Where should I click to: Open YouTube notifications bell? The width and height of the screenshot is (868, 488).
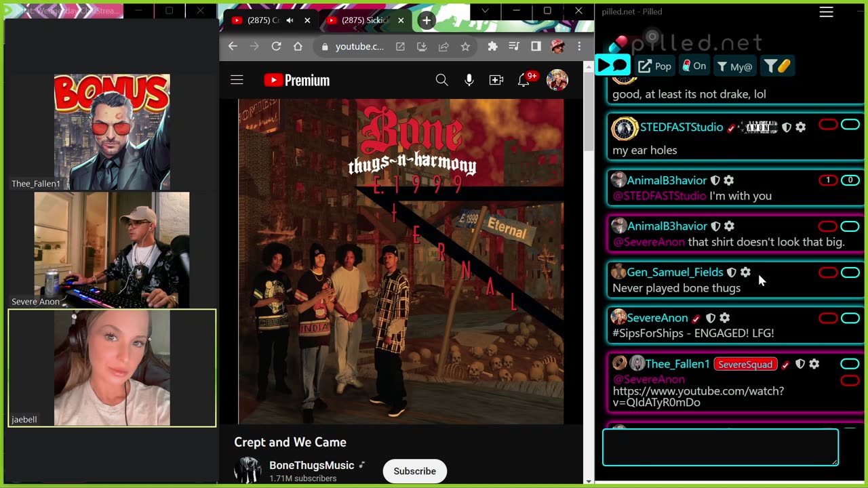(524, 80)
